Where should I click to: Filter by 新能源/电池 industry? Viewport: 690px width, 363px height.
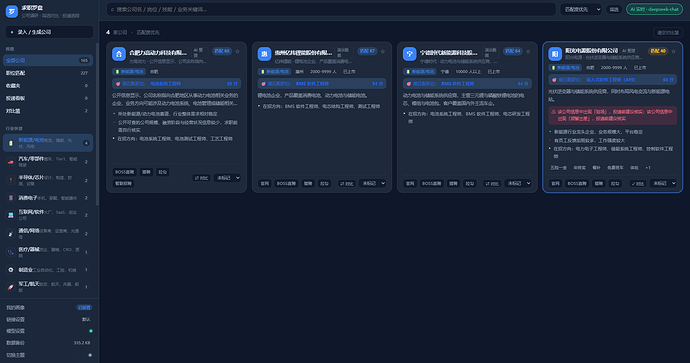point(48,143)
